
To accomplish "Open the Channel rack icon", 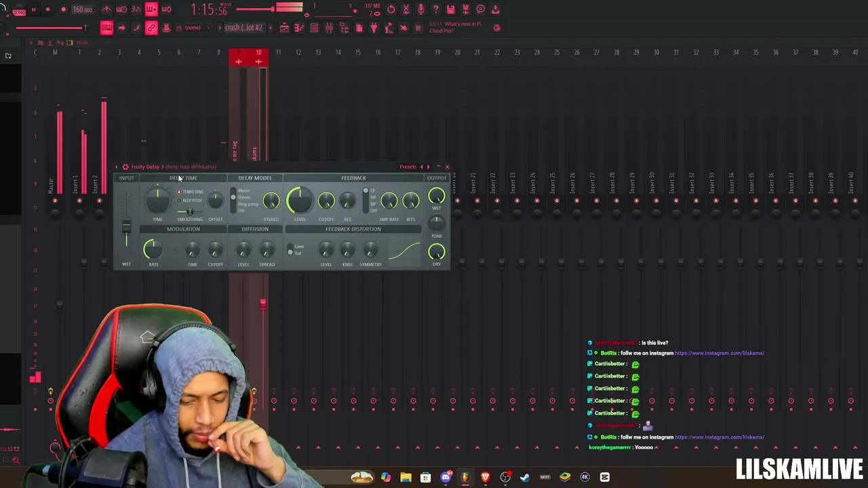I will point(314,28).
